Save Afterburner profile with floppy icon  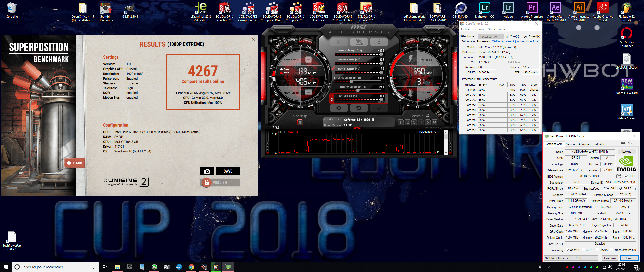pos(434,122)
